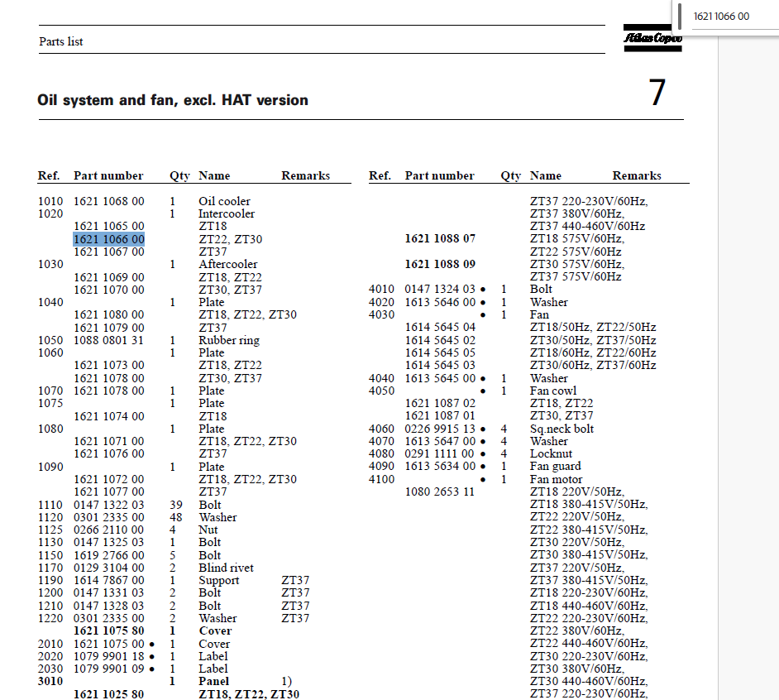This screenshot has width=779, height=700.
Task: Select bold part number 1621 1075 80
Action: 109,630
